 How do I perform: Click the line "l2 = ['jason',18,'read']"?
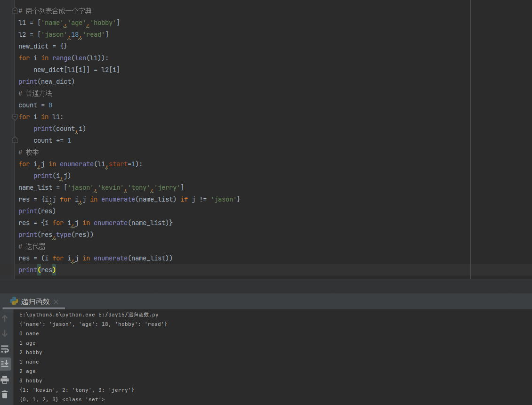tap(64, 34)
